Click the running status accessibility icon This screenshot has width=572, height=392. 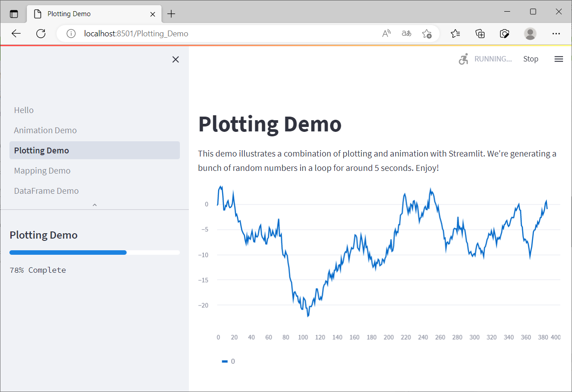point(463,59)
